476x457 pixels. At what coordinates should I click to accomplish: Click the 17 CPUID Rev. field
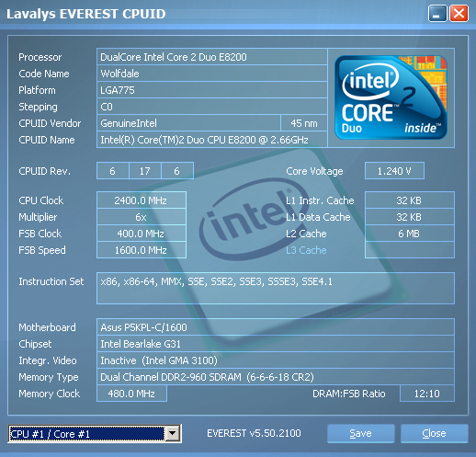145,171
